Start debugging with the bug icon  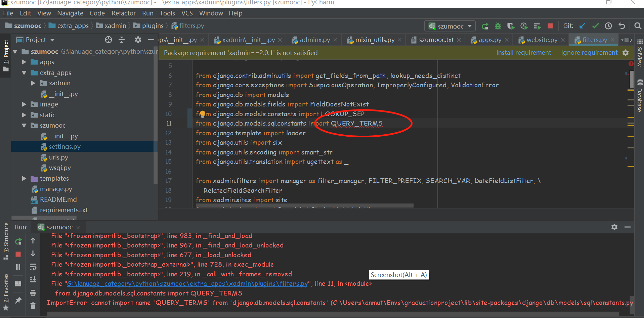[498, 26]
